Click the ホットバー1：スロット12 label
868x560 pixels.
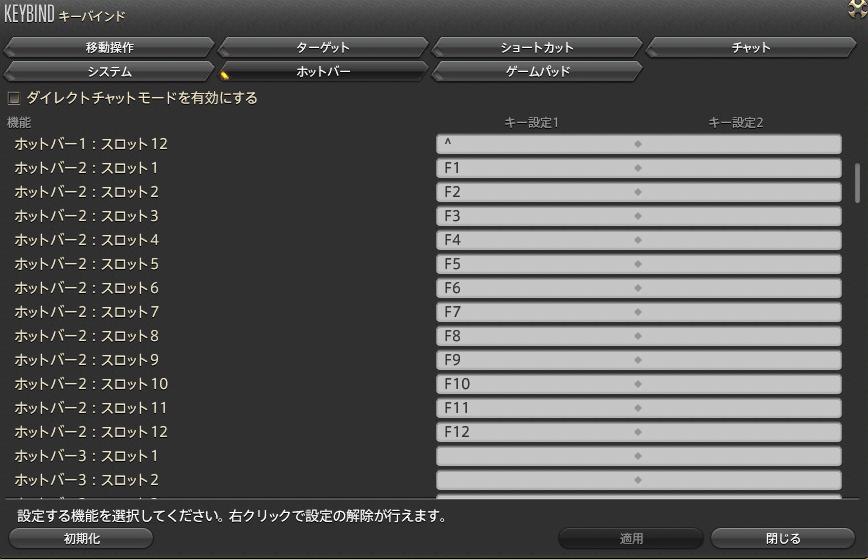(x=91, y=144)
